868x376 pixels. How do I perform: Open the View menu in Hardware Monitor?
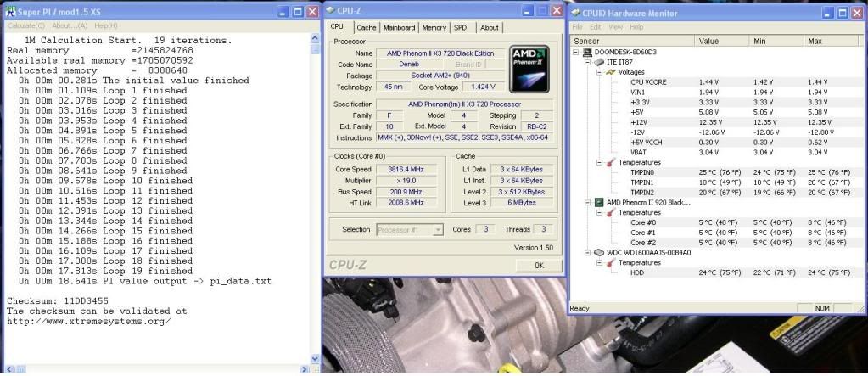click(x=614, y=27)
